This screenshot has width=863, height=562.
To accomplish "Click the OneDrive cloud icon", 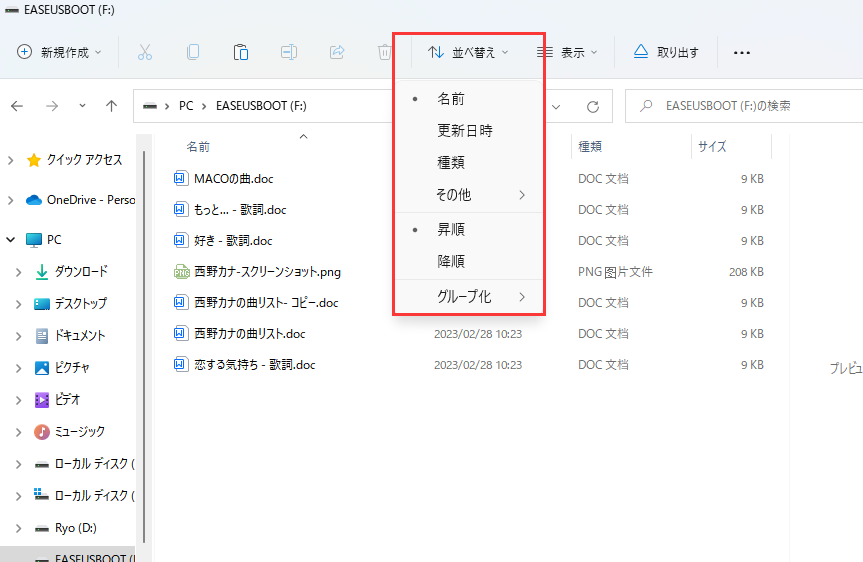I will 34,200.
